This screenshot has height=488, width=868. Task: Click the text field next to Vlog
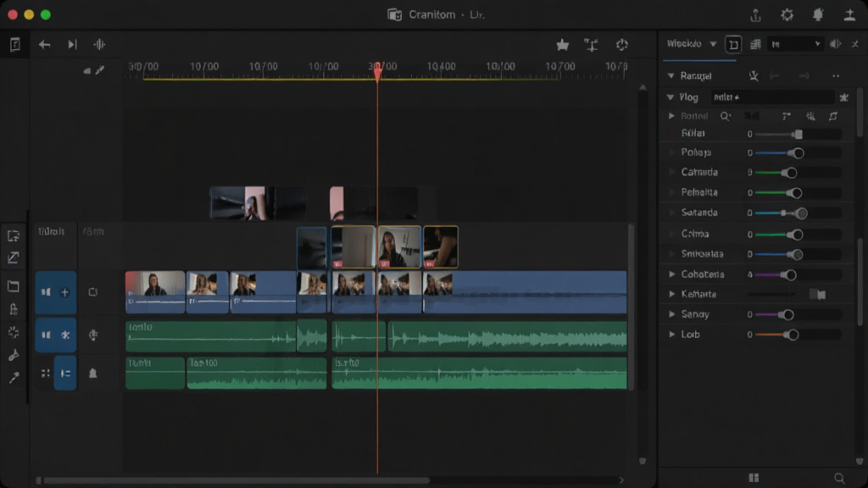click(772, 97)
